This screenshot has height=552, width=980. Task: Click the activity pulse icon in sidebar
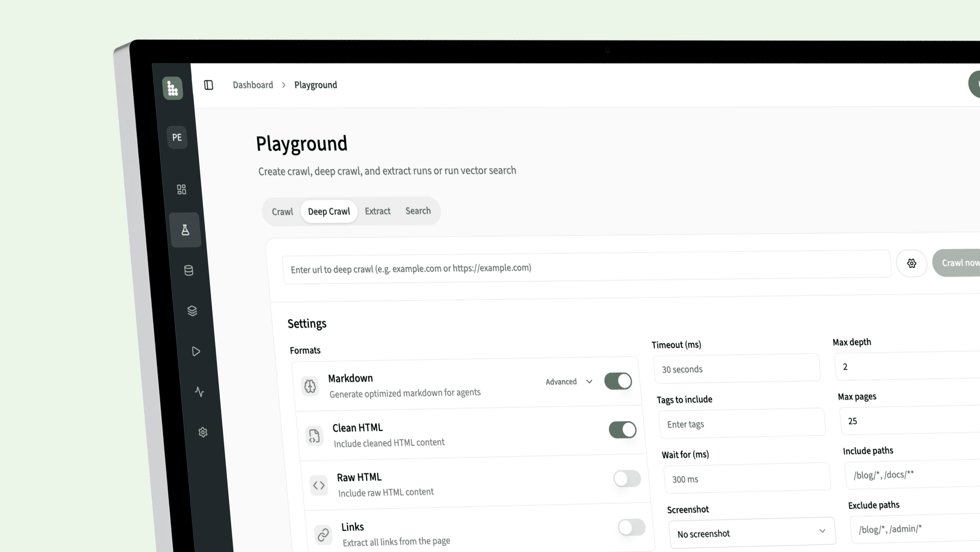point(199,391)
